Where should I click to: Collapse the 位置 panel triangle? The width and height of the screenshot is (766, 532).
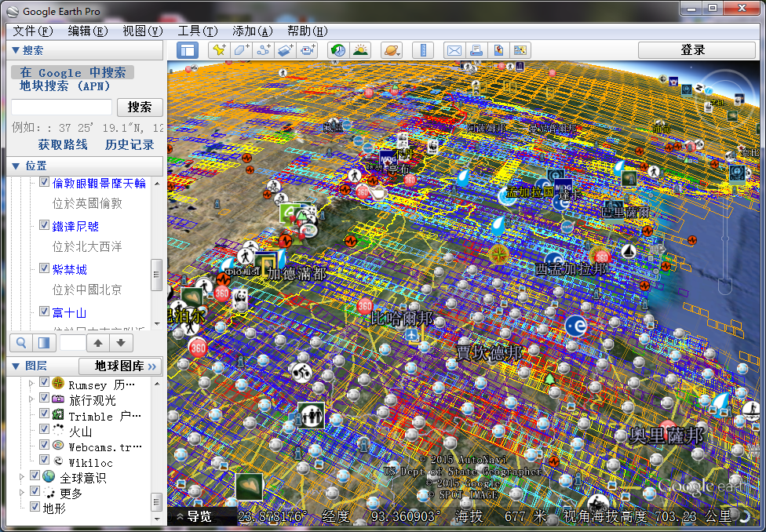15,166
